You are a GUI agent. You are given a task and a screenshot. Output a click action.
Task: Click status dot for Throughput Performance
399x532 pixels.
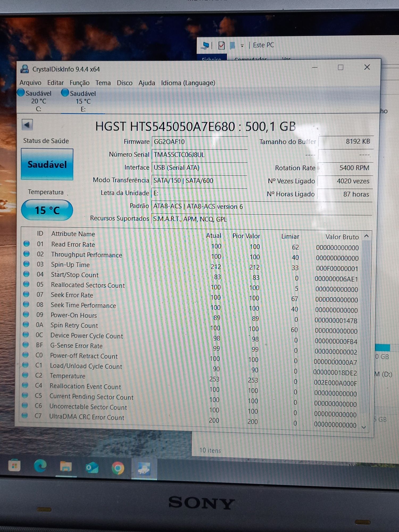(x=27, y=254)
